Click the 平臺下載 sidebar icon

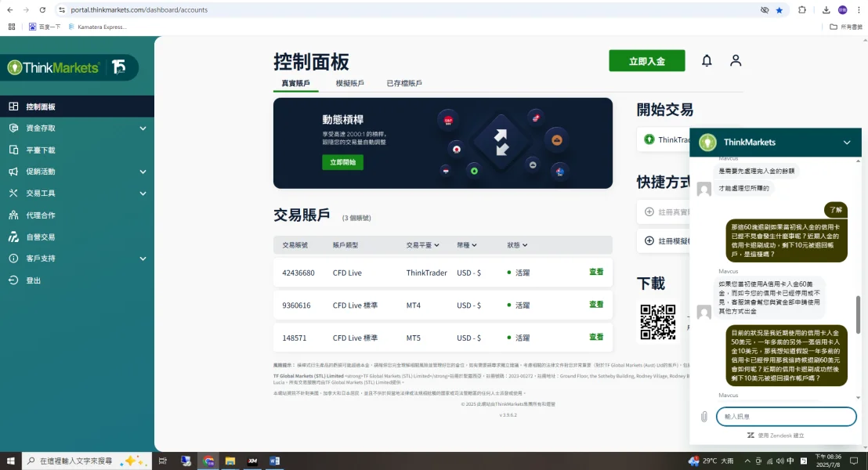[x=13, y=150]
